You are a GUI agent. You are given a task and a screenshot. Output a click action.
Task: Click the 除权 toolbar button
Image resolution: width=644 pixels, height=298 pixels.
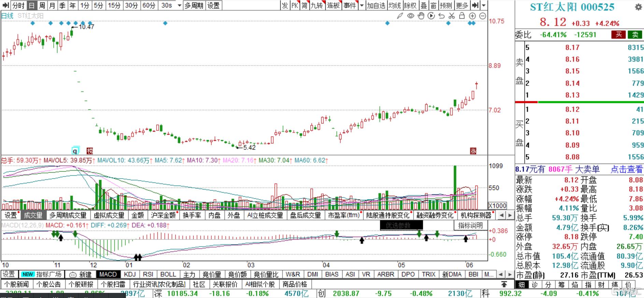410,5
